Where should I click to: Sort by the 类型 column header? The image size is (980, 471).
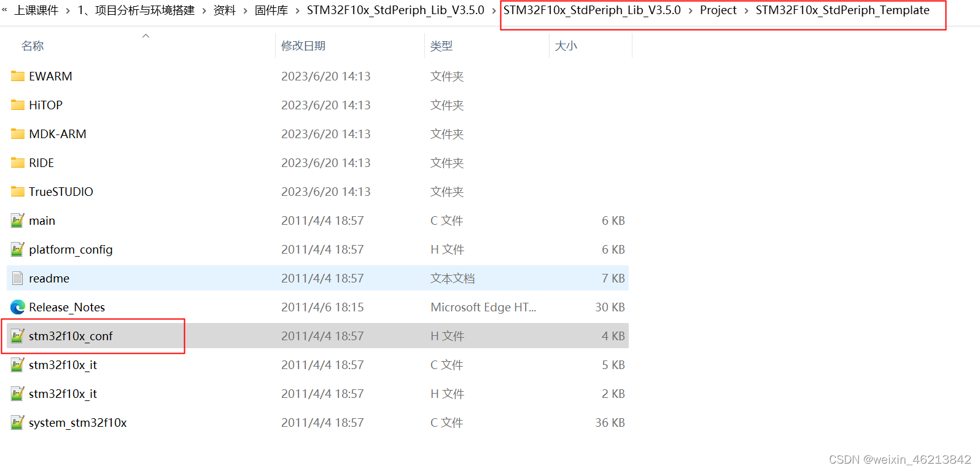click(441, 46)
